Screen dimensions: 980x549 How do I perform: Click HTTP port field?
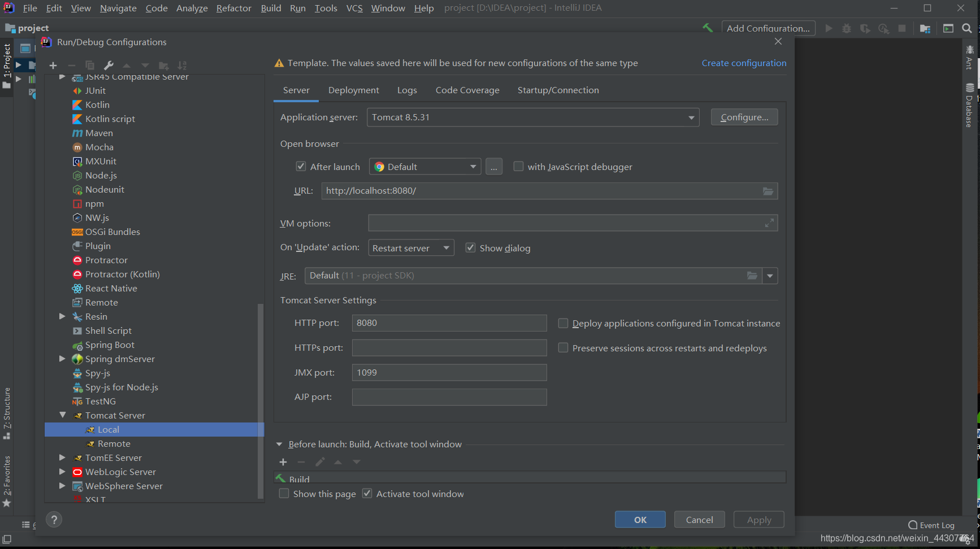pyautogui.click(x=449, y=323)
